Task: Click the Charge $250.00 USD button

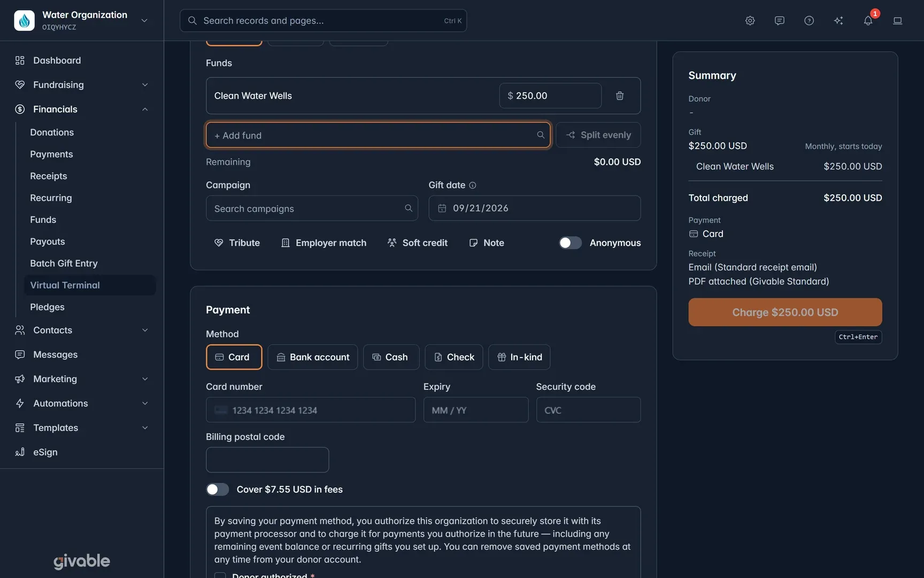Action: [x=785, y=312]
